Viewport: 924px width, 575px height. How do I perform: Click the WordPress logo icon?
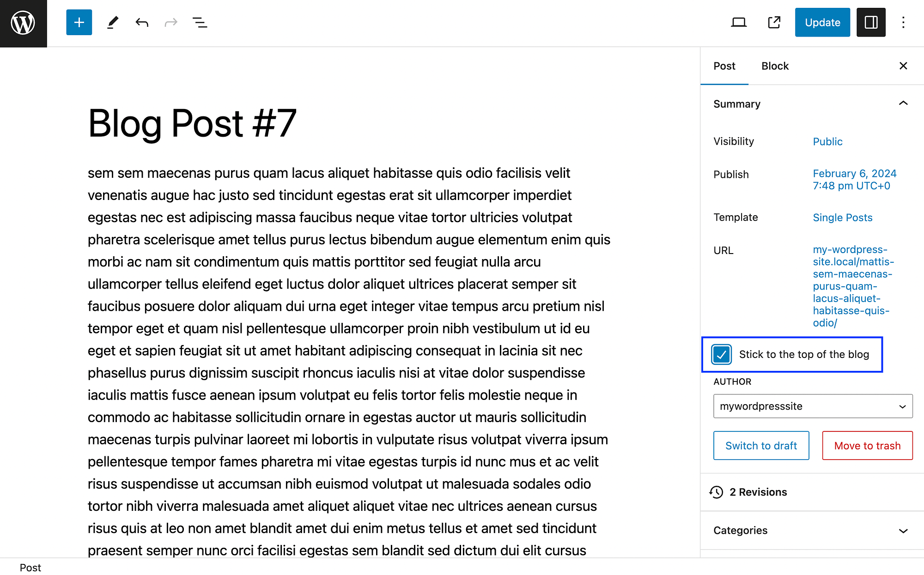tap(23, 23)
